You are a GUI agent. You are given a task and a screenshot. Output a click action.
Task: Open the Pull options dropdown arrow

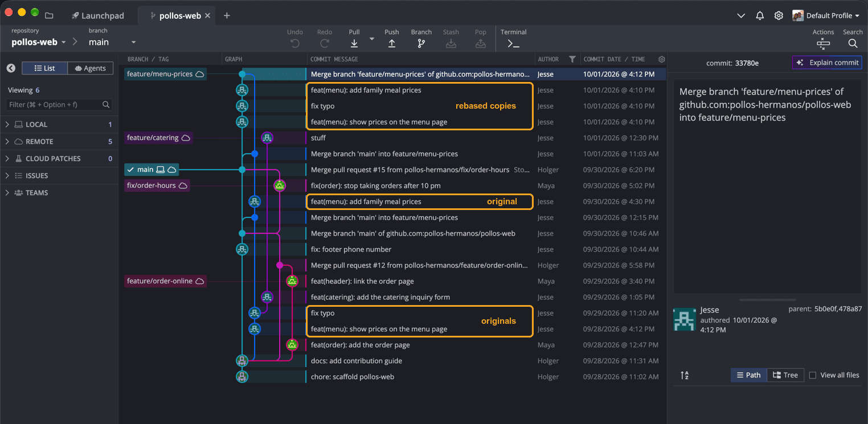click(372, 39)
